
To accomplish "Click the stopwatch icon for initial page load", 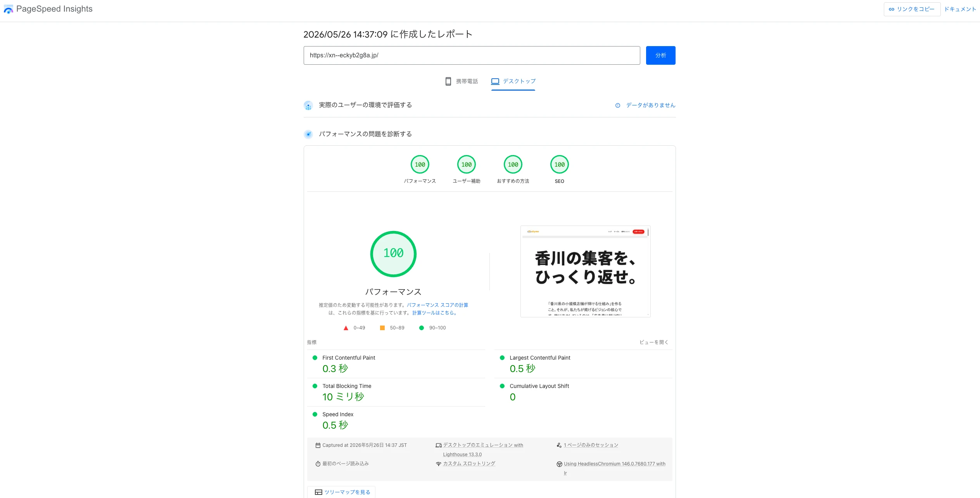I will [318, 464].
